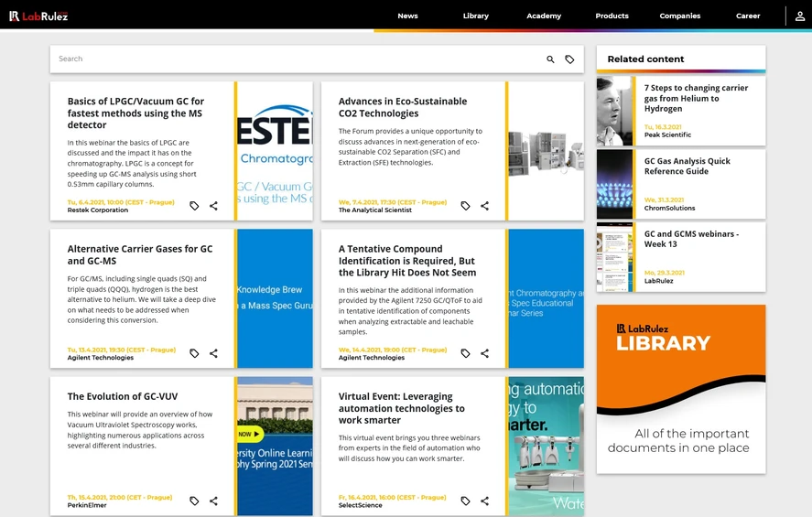Click the GC-VUV card building image

(x=275, y=447)
